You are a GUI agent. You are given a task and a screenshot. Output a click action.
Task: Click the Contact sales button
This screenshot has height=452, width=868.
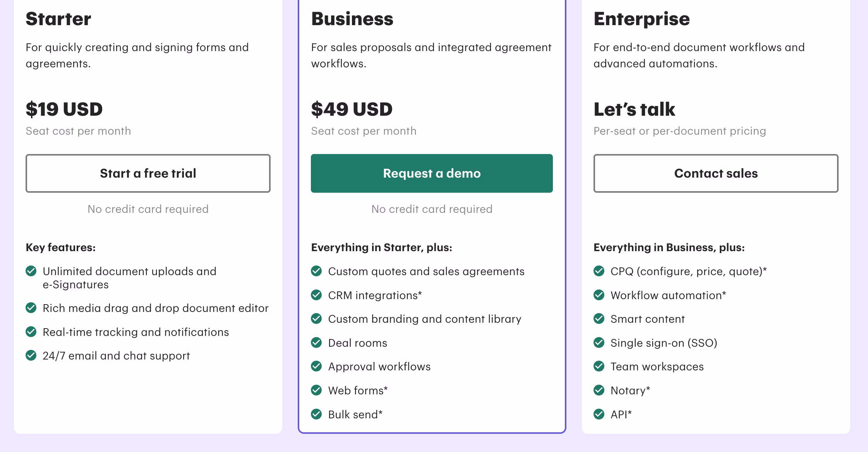(x=716, y=173)
